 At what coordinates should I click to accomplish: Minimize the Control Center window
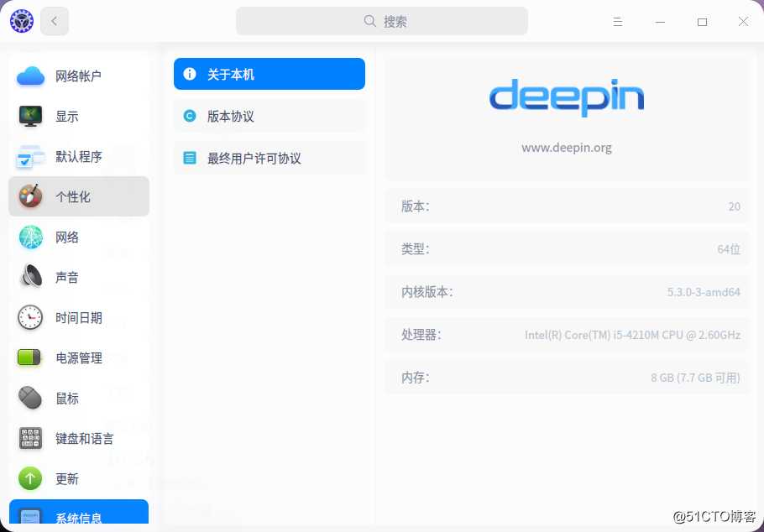[660, 22]
